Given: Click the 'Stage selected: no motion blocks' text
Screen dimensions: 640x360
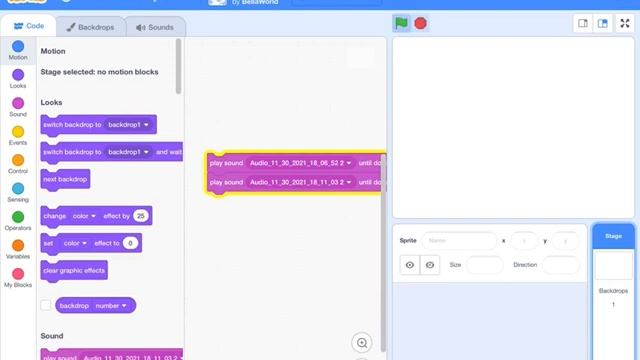Looking at the screenshot, I should [99, 72].
